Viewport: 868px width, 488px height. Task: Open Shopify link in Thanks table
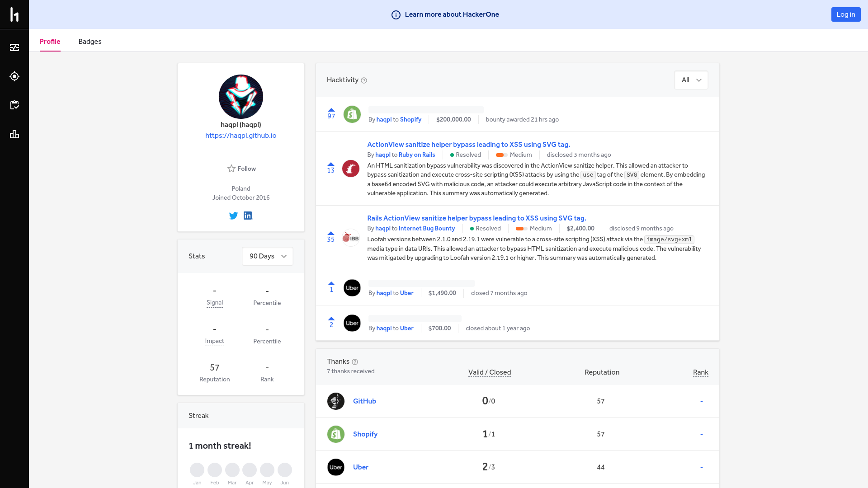click(365, 434)
